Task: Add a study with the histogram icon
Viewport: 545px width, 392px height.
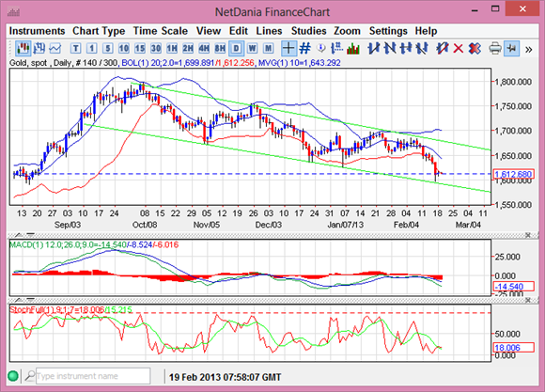Action: coord(352,48)
